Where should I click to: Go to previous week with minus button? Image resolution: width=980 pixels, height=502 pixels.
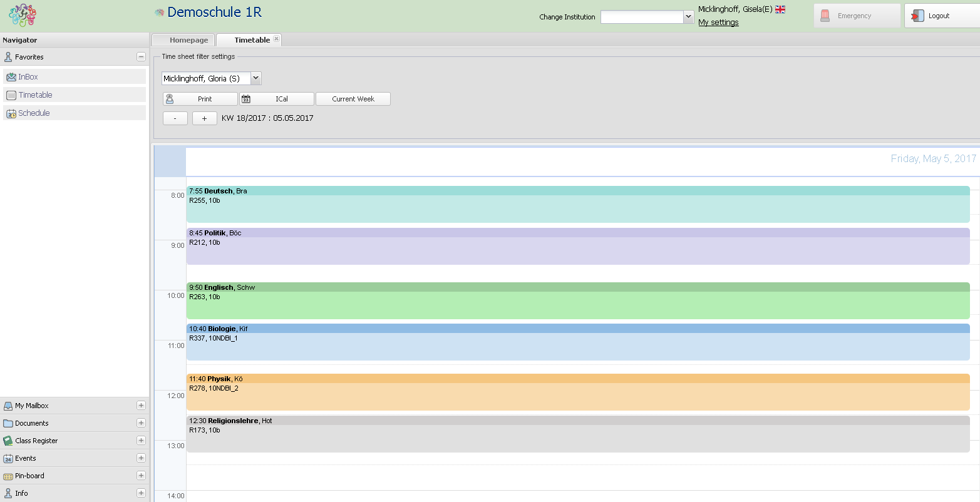175,118
